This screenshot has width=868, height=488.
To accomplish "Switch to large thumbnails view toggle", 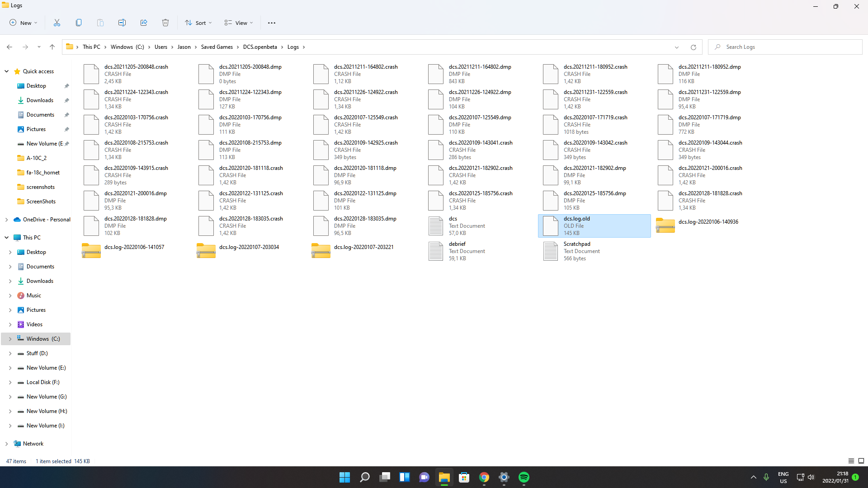I will [x=861, y=461].
